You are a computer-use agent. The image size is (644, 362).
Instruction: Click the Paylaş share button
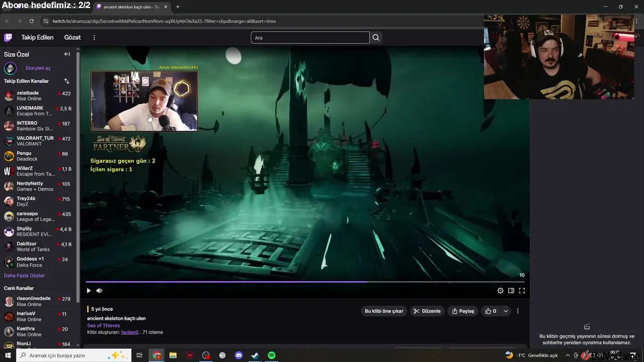tap(463, 311)
